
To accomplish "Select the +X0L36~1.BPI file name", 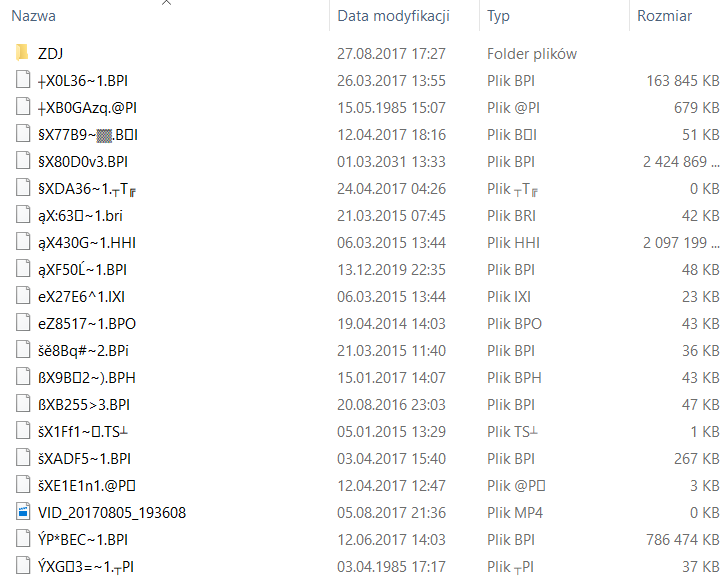I will (x=83, y=81).
